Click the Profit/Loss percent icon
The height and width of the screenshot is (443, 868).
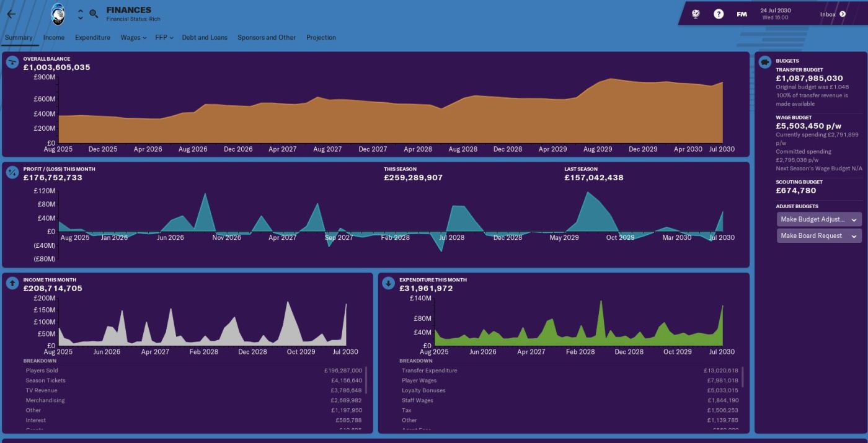(12, 172)
